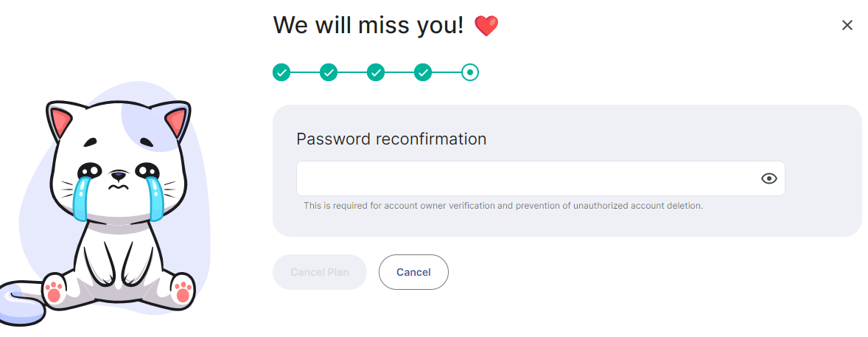Click the account owner verification helper text
The height and width of the screenshot is (337, 868).
click(503, 206)
